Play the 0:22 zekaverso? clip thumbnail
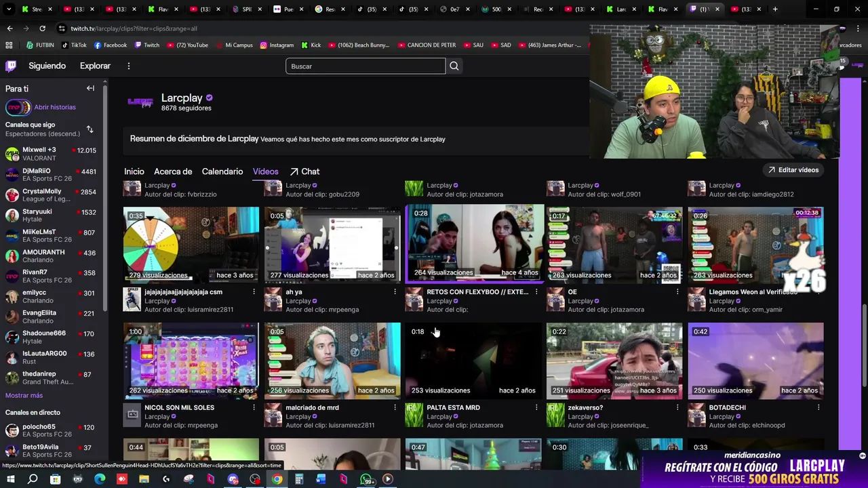This screenshot has width=868, height=488. tap(614, 360)
